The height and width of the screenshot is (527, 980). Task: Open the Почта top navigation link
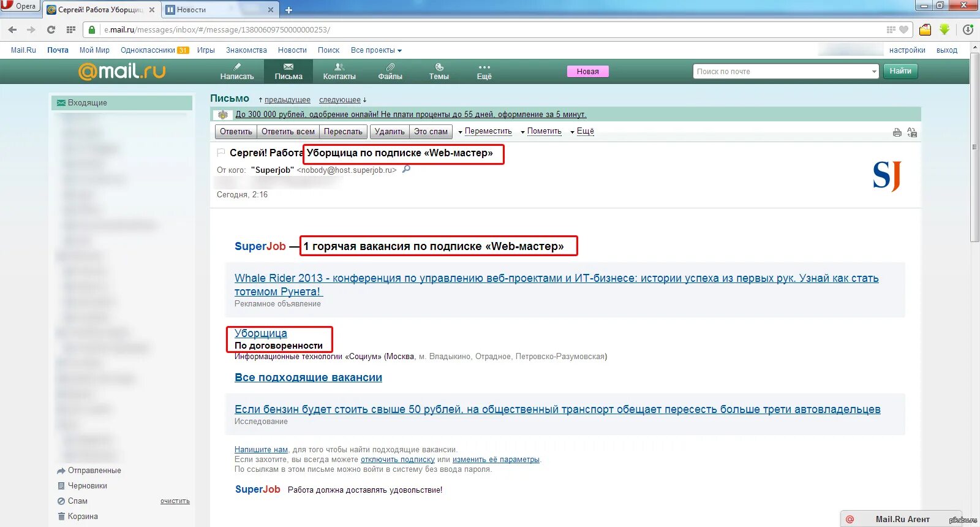point(58,50)
